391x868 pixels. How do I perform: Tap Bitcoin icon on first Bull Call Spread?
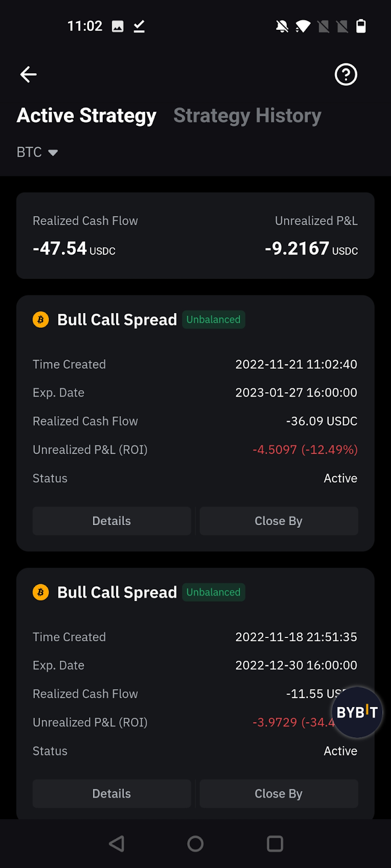[x=41, y=320]
